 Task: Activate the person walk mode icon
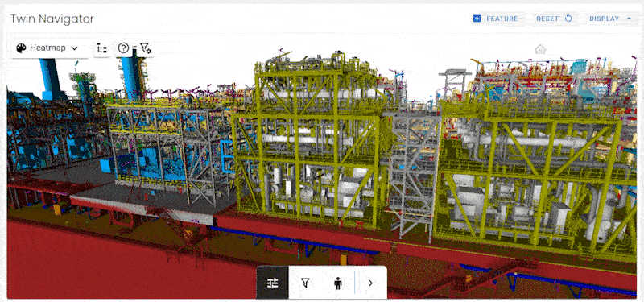click(337, 283)
